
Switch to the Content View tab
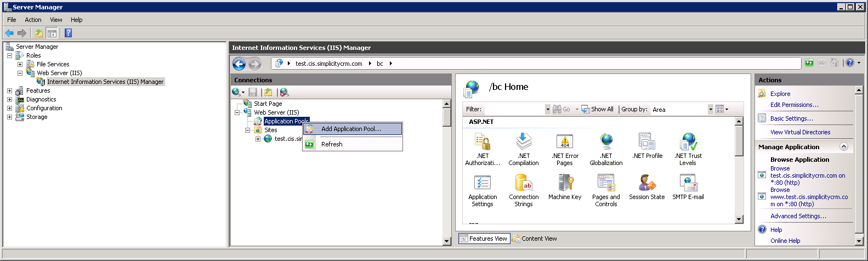coord(535,239)
